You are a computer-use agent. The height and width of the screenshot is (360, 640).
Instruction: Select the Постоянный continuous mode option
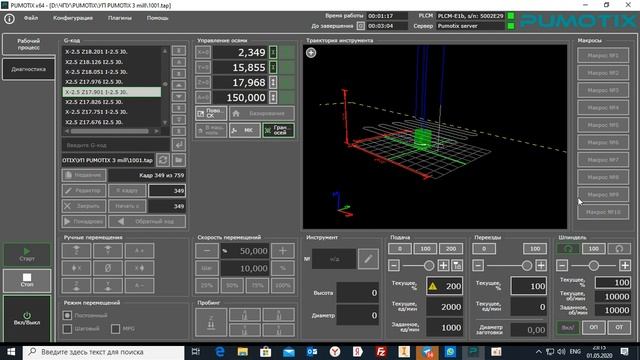coord(67,315)
